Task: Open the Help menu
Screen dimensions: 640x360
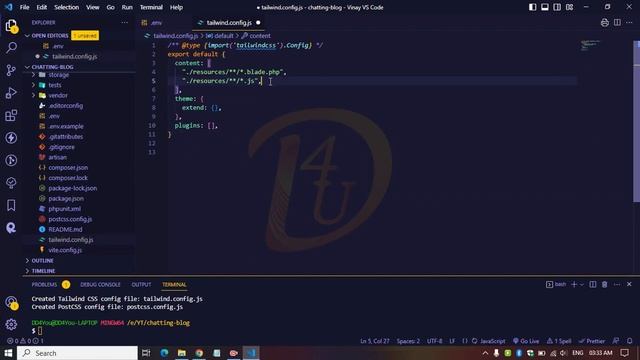Action: tap(176, 7)
